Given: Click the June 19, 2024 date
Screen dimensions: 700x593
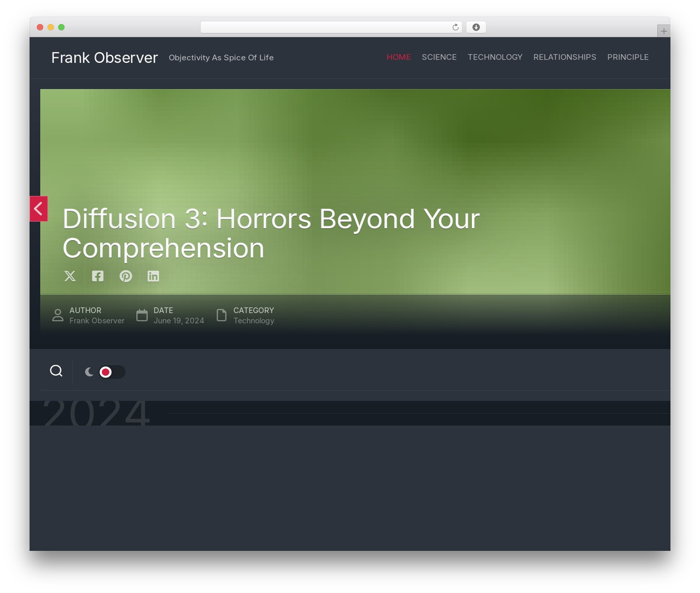Looking at the screenshot, I should click(x=179, y=321).
